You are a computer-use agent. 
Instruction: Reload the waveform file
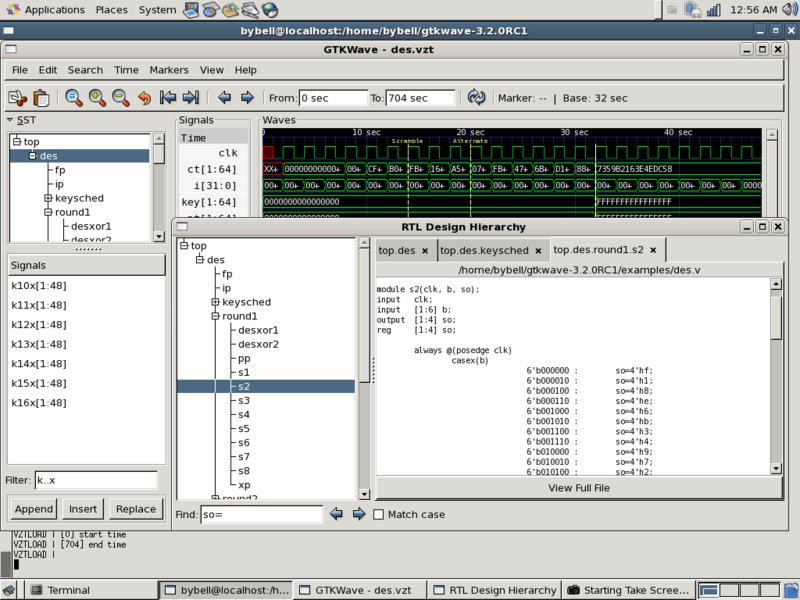pyautogui.click(x=476, y=97)
